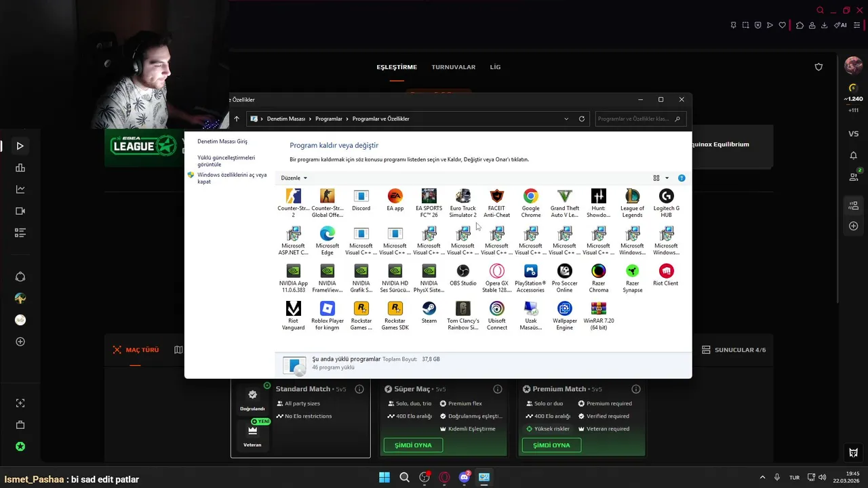Select Razer Synapse program entry

point(632,278)
